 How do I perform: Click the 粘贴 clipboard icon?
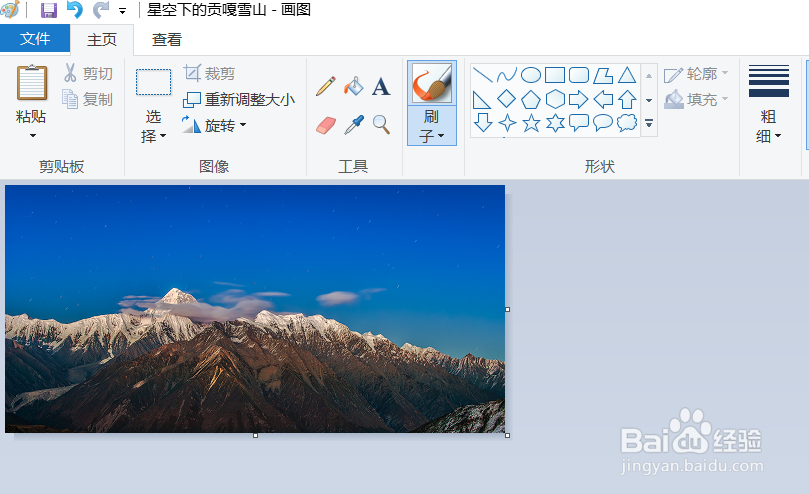[32, 83]
